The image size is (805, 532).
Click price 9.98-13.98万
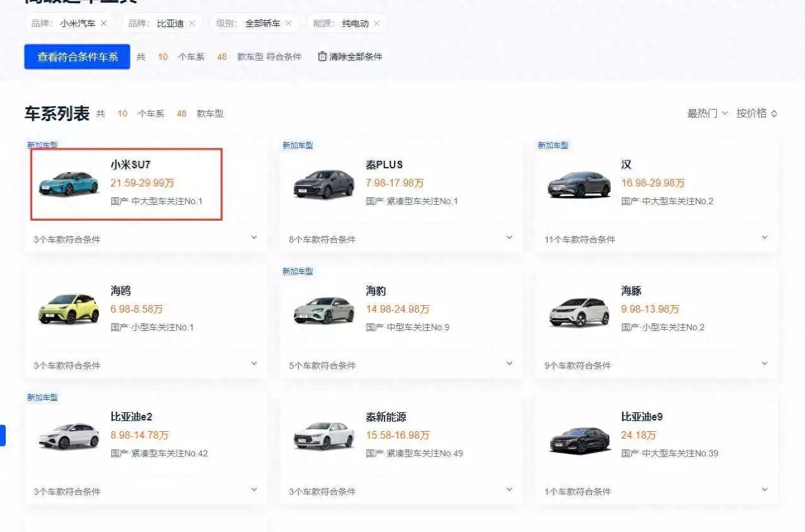click(651, 309)
